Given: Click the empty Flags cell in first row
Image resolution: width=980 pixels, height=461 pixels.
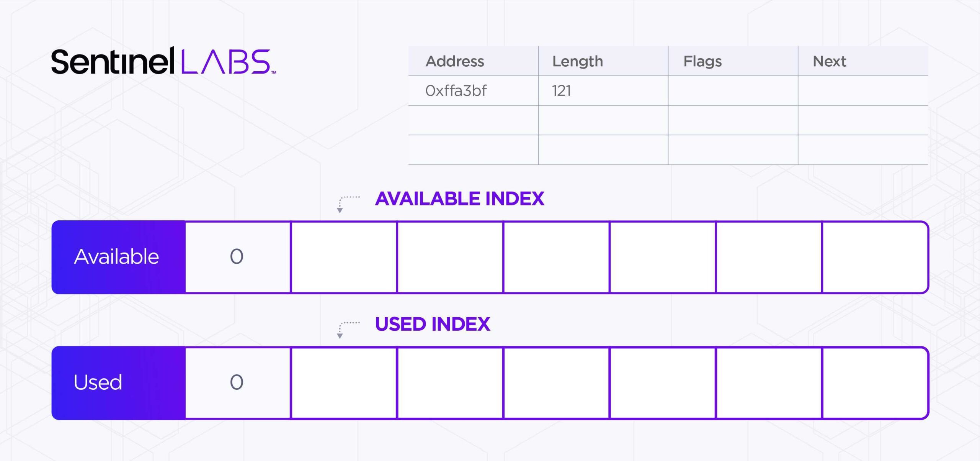Looking at the screenshot, I should coord(733,91).
